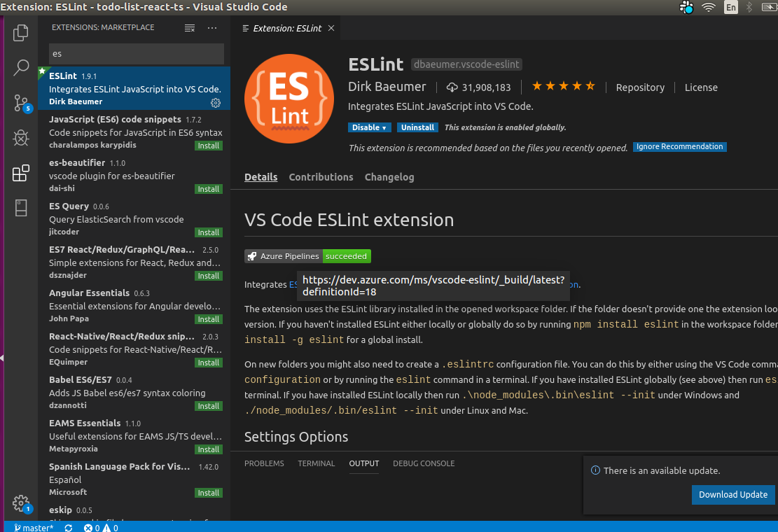Open the ESLint Repository link
The width and height of the screenshot is (778, 532).
[640, 87]
